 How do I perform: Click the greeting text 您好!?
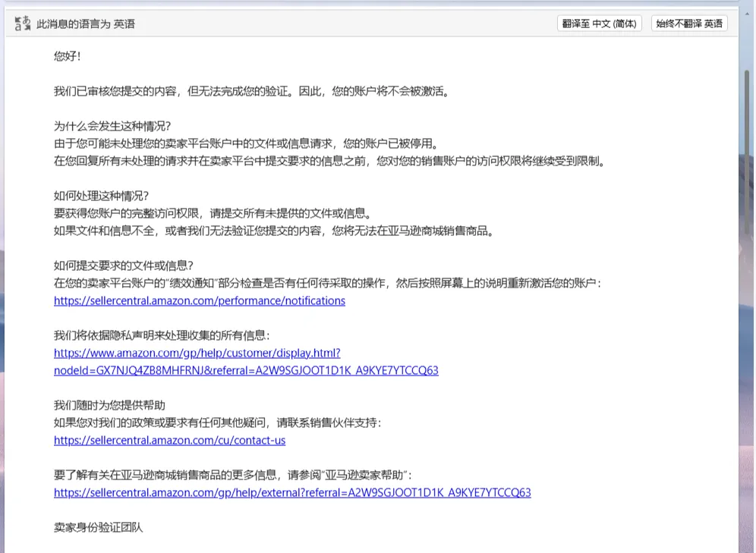click(x=67, y=56)
